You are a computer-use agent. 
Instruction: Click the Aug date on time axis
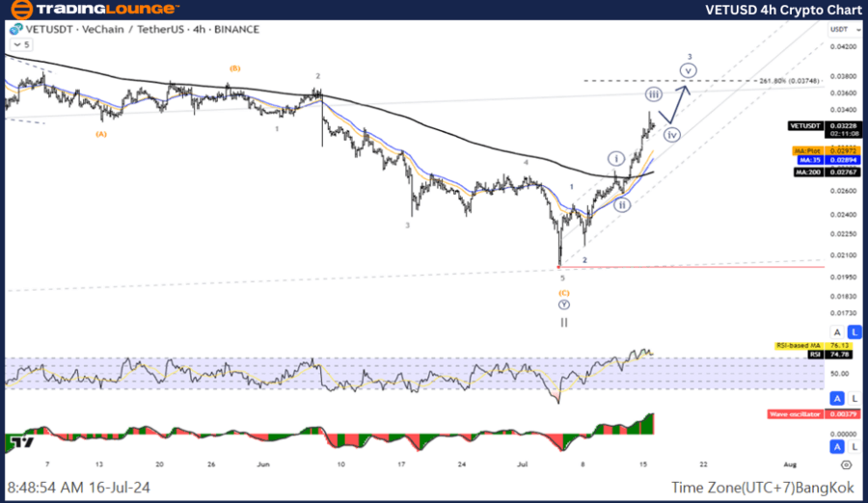coord(790,464)
